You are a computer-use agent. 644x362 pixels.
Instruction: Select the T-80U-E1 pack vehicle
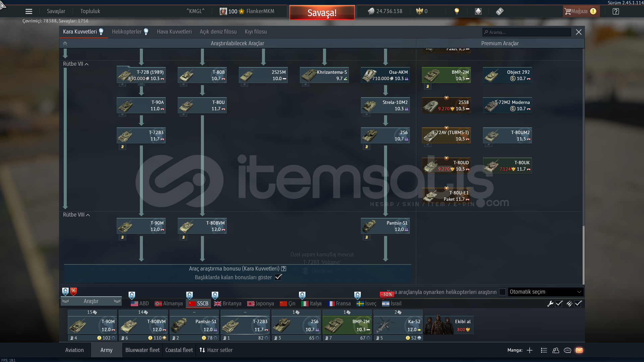pyautogui.click(x=446, y=196)
